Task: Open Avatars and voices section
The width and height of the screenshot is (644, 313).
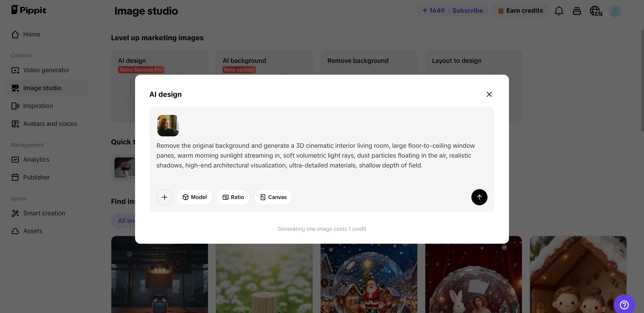Action: coord(50,124)
